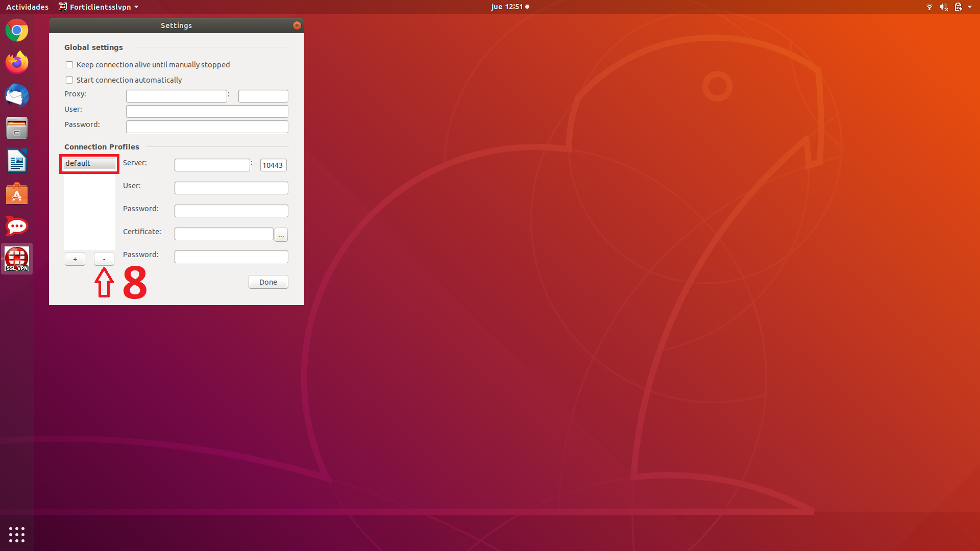Expand the system status menu arrow
The height and width of the screenshot is (551, 980).
point(969,7)
